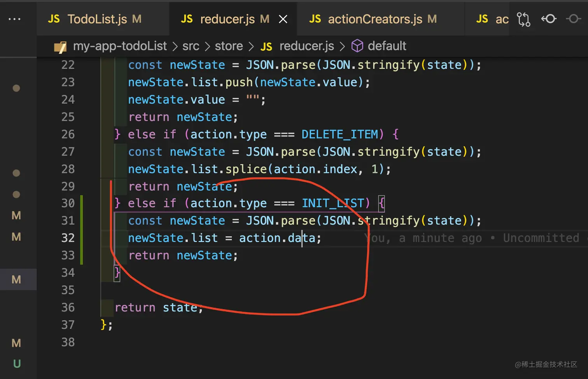The height and width of the screenshot is (379, 588).
Task: Close the reducer.js tab
Action: click(x=283, y=19)
